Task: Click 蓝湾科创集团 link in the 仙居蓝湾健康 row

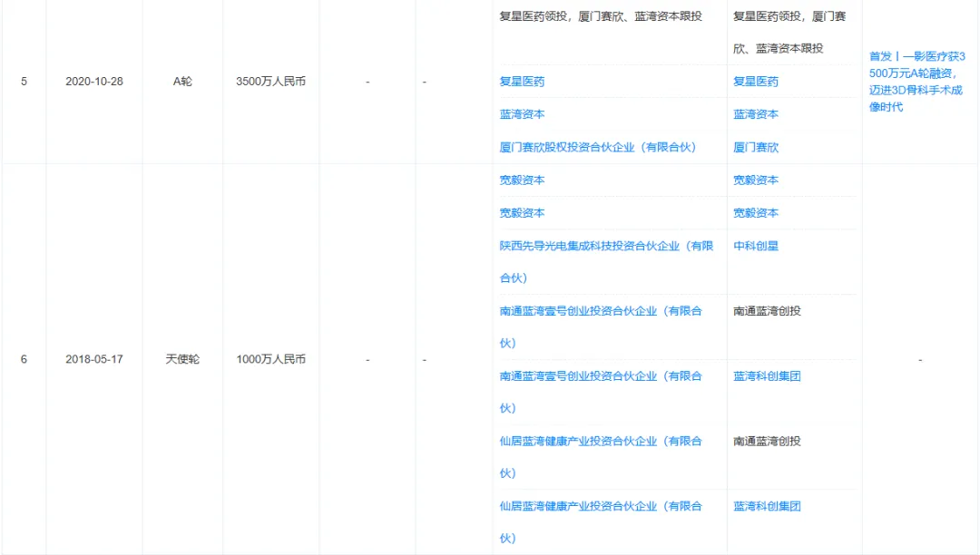Action: [767, 506]
